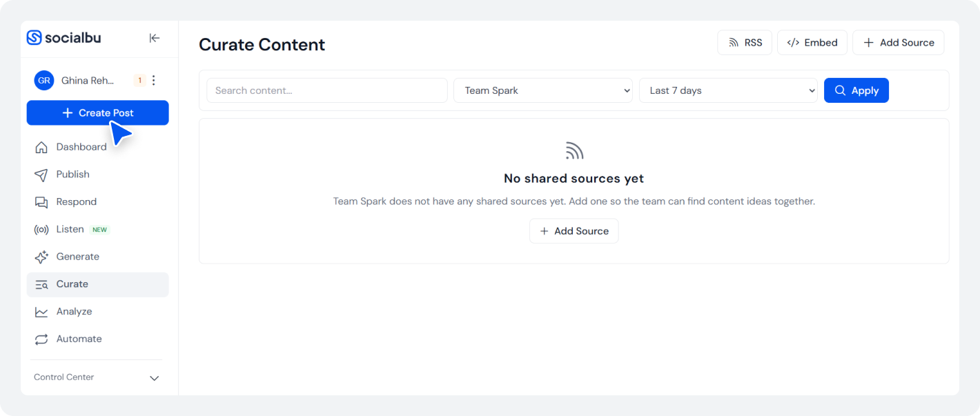Click the NEW badge next to Listen
Image resolution: width=980 pixels, height=416 pixels.
point(100,230)
